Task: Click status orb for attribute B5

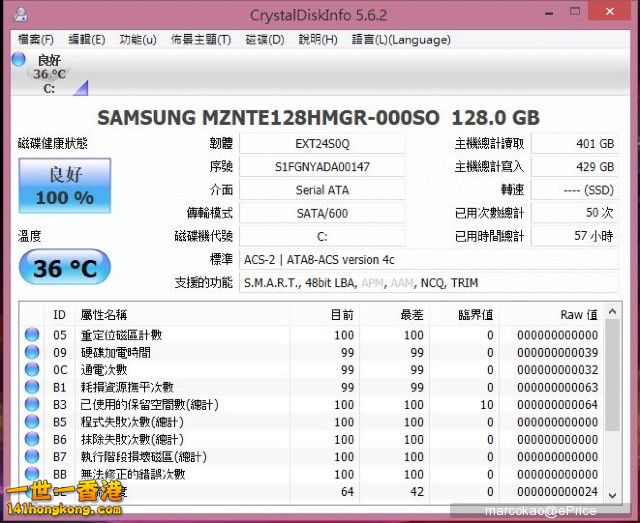Action: [32, 421]
